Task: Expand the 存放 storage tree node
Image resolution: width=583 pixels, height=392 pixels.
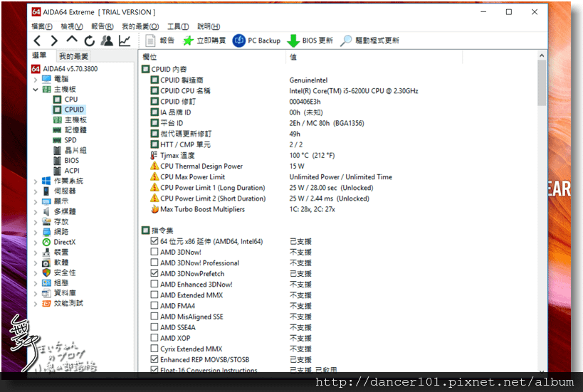Action: click(x=36, y=222)
